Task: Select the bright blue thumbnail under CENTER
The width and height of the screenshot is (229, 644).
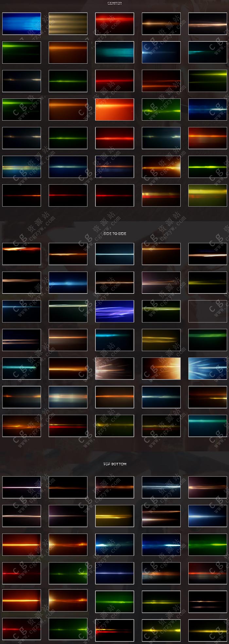Action: click(x=22, y=24)
